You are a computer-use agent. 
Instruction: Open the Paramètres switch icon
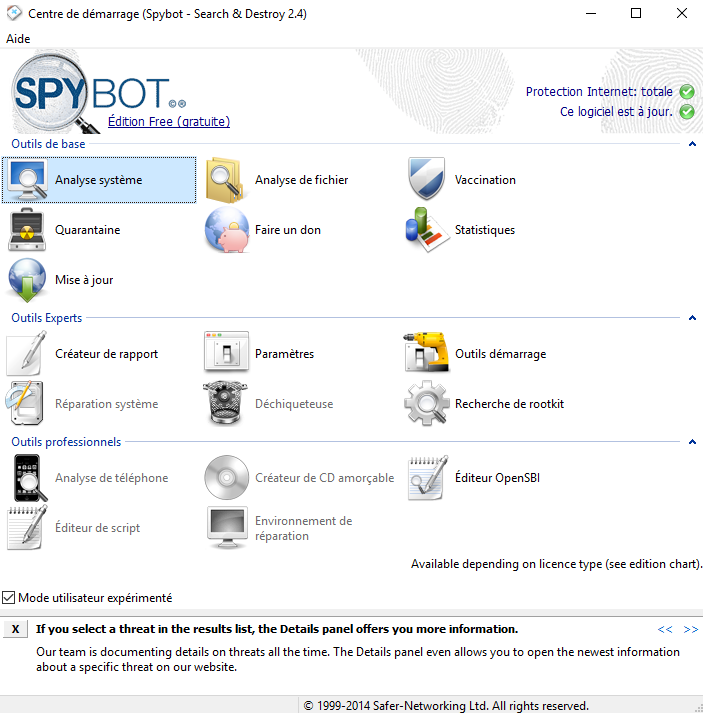(x=226, y=352)
